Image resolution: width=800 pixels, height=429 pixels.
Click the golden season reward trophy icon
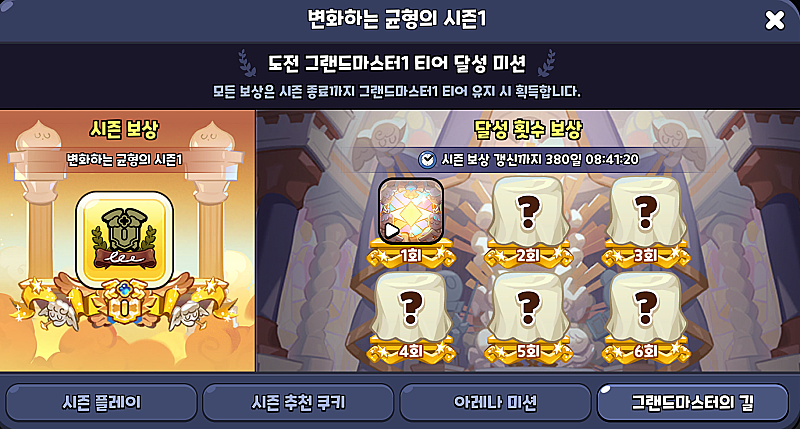click(124, 240)
